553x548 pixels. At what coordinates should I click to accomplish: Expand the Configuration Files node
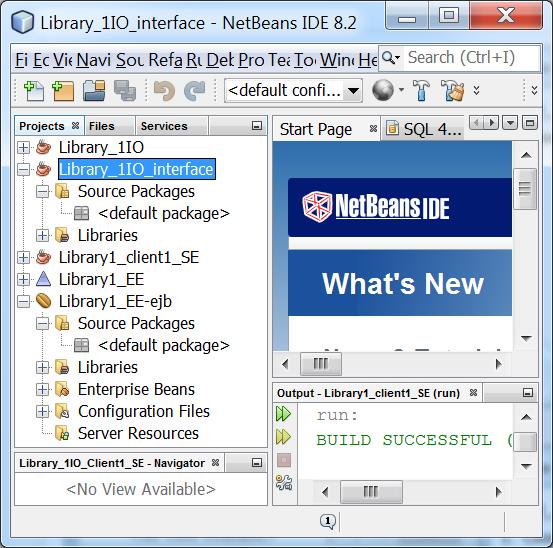(42, 411)
